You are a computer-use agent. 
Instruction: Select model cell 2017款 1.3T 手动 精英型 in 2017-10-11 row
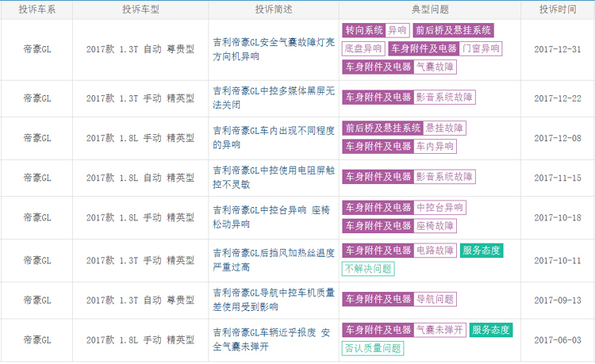coord(140,260)
